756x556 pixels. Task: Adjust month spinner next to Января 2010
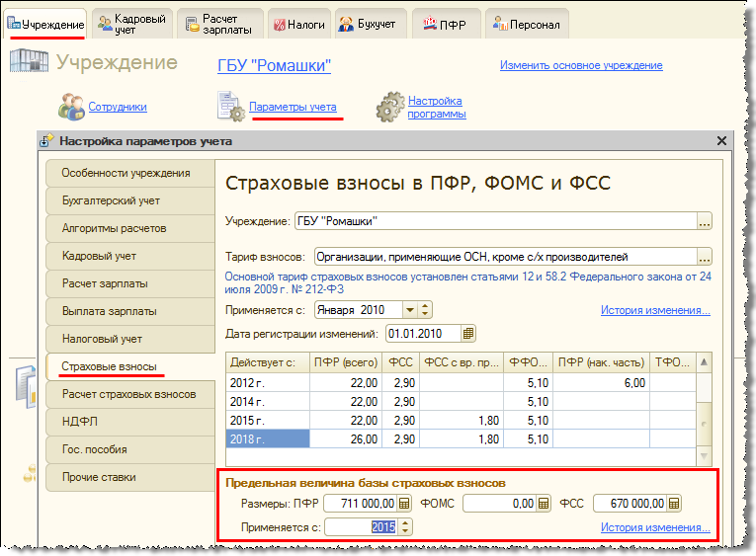point(425,310)
